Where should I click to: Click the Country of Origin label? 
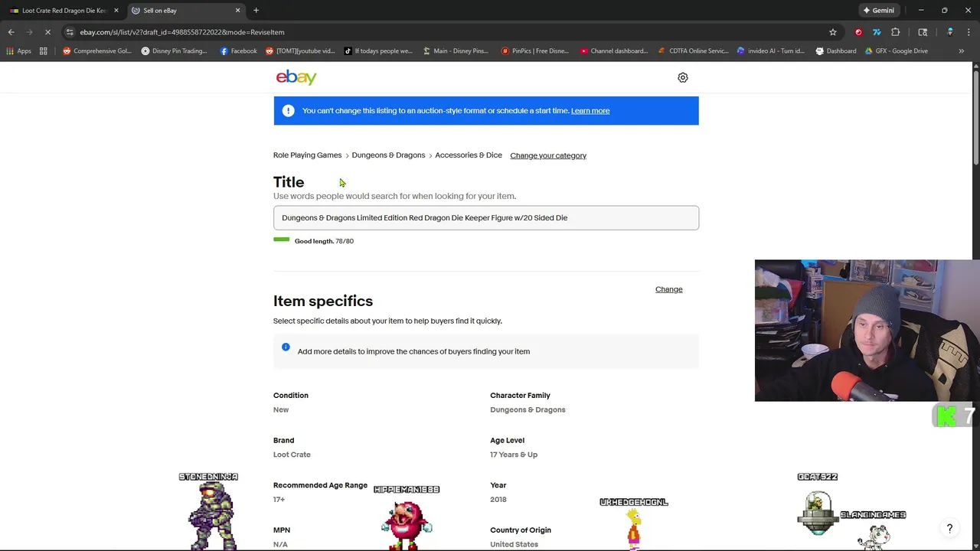click(x=521, y=530)
